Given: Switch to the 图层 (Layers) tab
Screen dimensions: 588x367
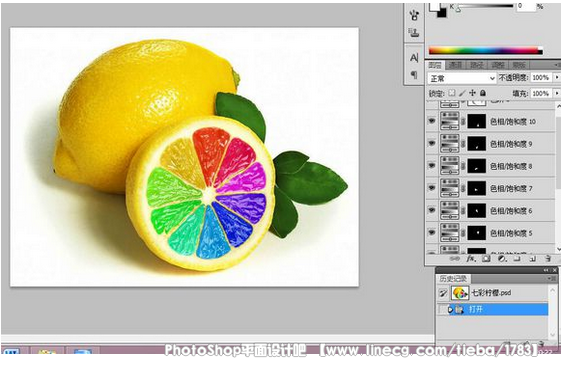Looking at the screenshot, I should tap(435, 65).
